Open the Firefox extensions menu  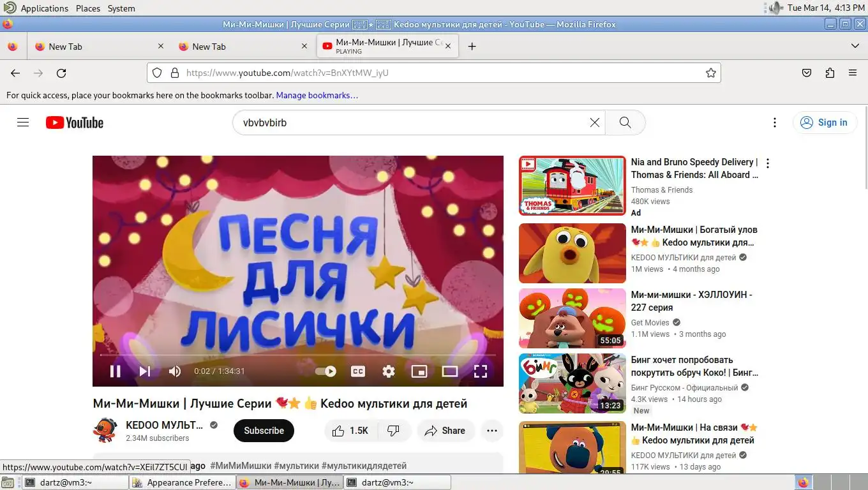(x=830, y=73)
